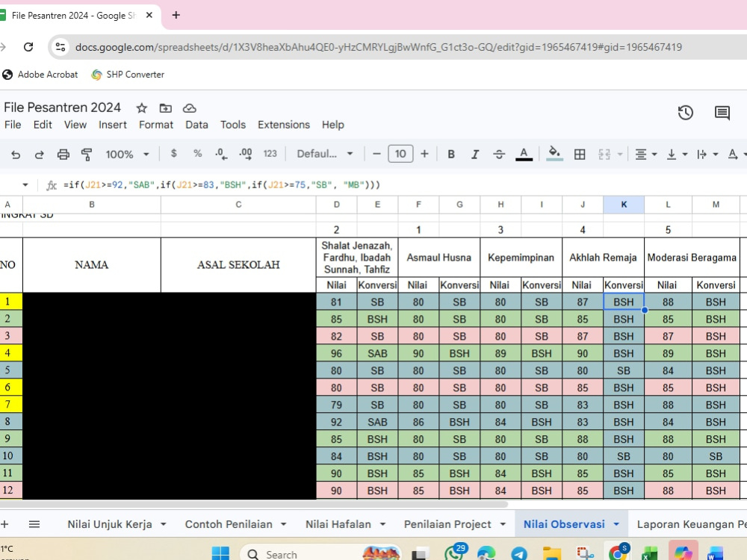Screen dimensions: 747x560
Task: Open the Help menu
Action: pyautogui.click(x=333, y=125)
